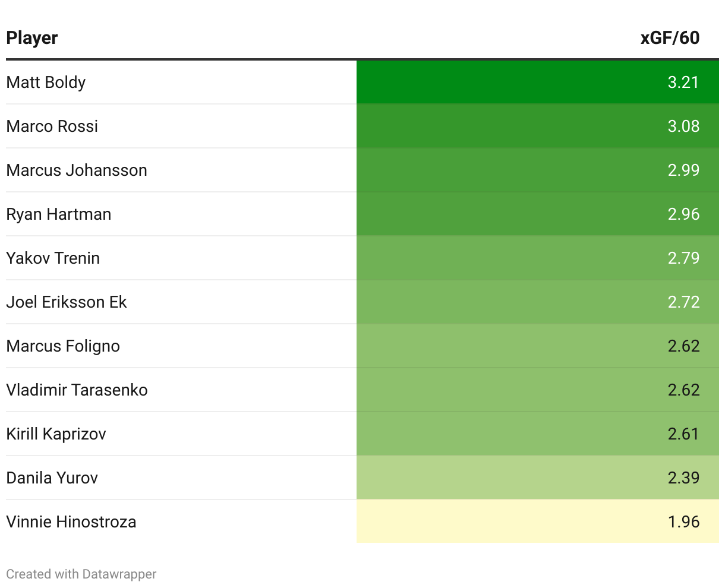The height and width of the screenshot is (588, 725).
Task: Click the xGF/60 column header
Action: [670, 38]
